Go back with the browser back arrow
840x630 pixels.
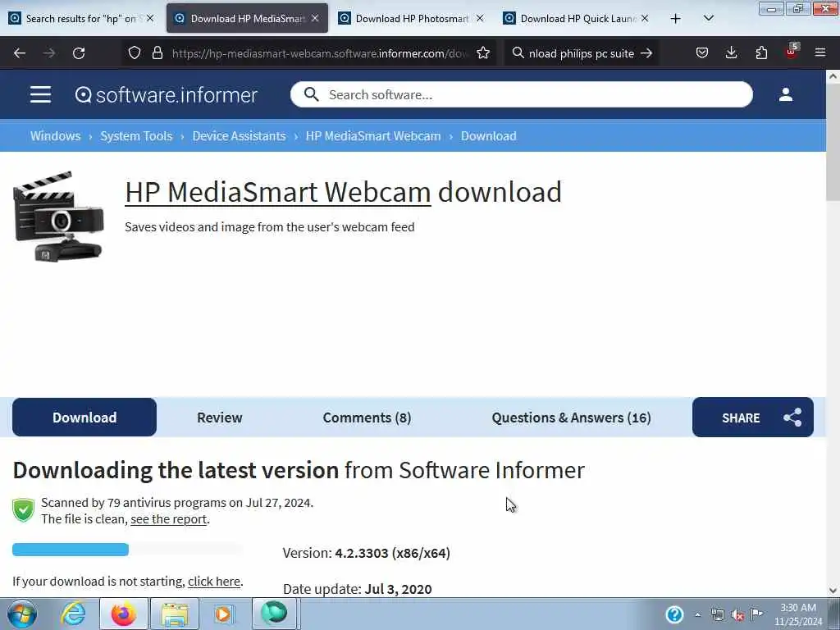click(20, 53)
